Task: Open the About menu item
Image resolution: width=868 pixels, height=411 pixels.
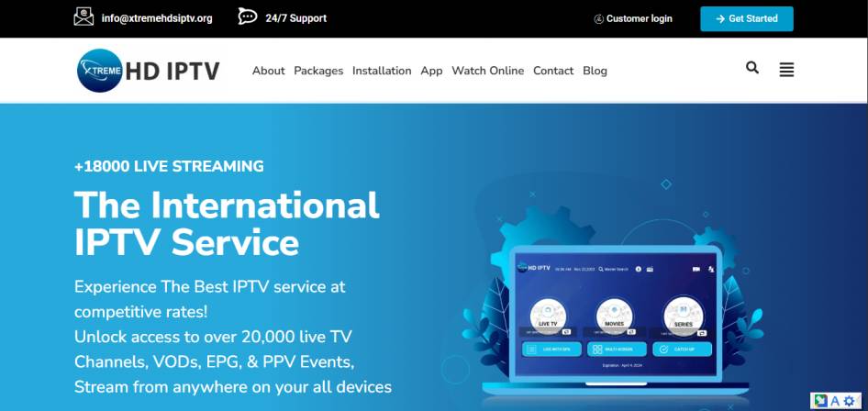Action: point(269,71)
